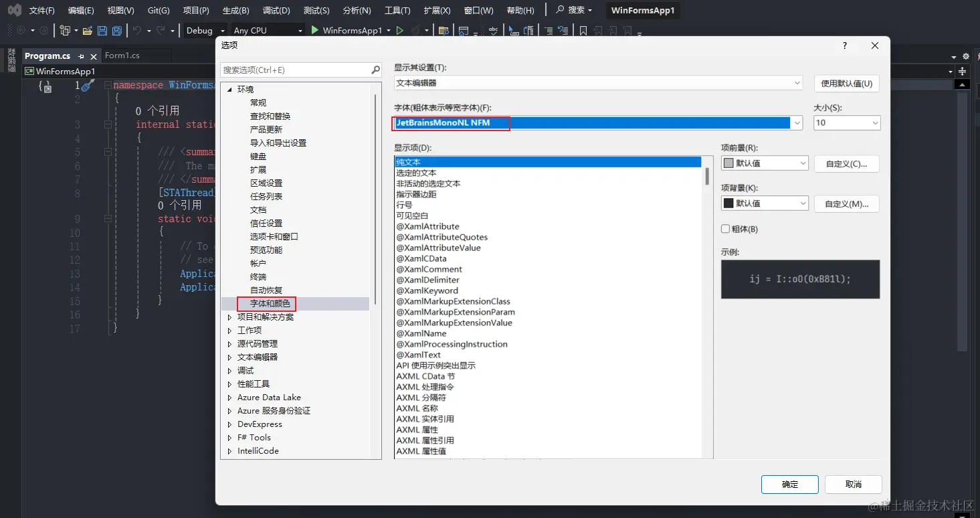
Task: Click the 取消 button
Action: [x=854, y=485]
